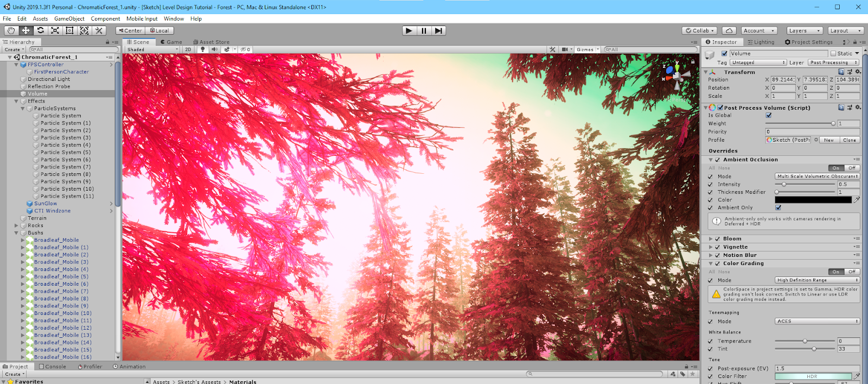Select the Rotate tool
Image resolution: width=868 pixels, height=384 pixels.
40,30
